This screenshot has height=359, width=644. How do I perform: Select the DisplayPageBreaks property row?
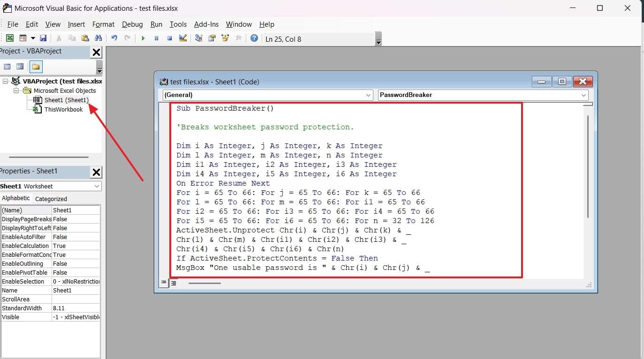[50, 219]
